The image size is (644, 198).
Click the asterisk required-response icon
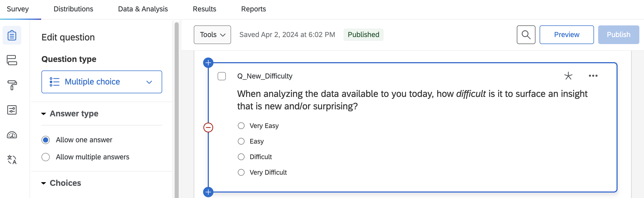tap(568, 76)
